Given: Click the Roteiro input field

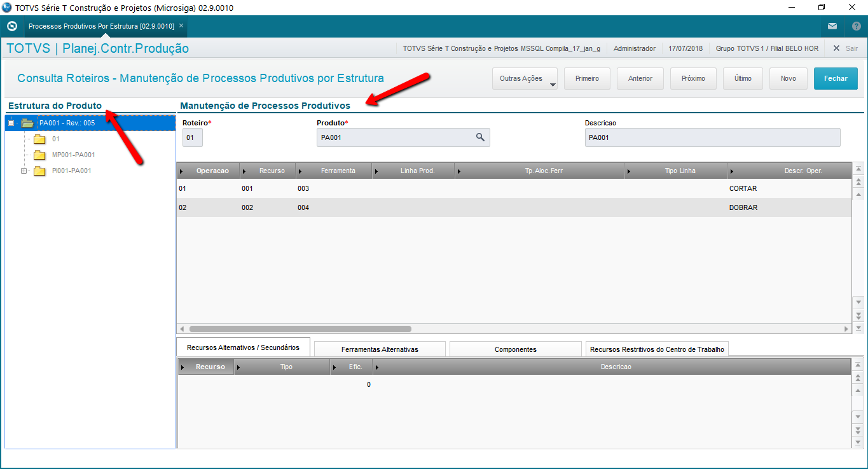Looking at the screenshot, I should pos(193,137).
